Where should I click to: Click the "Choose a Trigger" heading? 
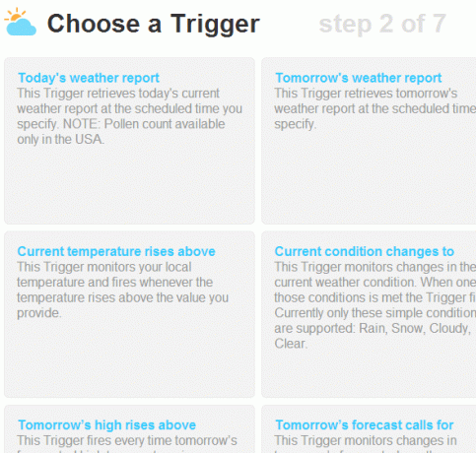(x=154, y=24)
